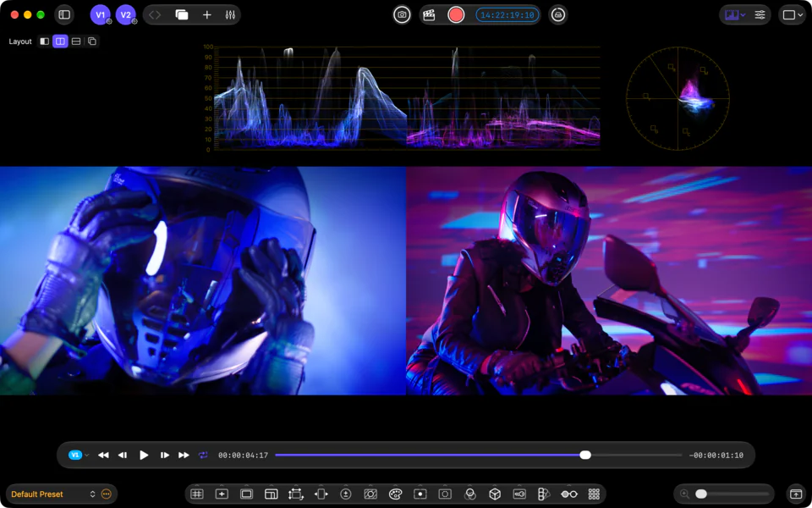The height and width of the screenshot is (508, 812).
Task: Click the plus-minus exposure icon
Action: click(346, 494)
